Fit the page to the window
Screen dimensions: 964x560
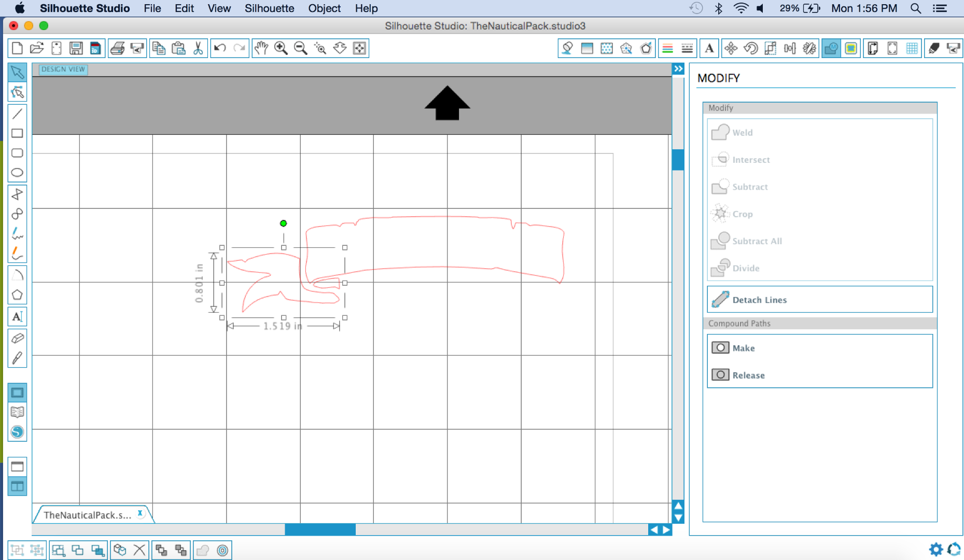pos(359,48)
